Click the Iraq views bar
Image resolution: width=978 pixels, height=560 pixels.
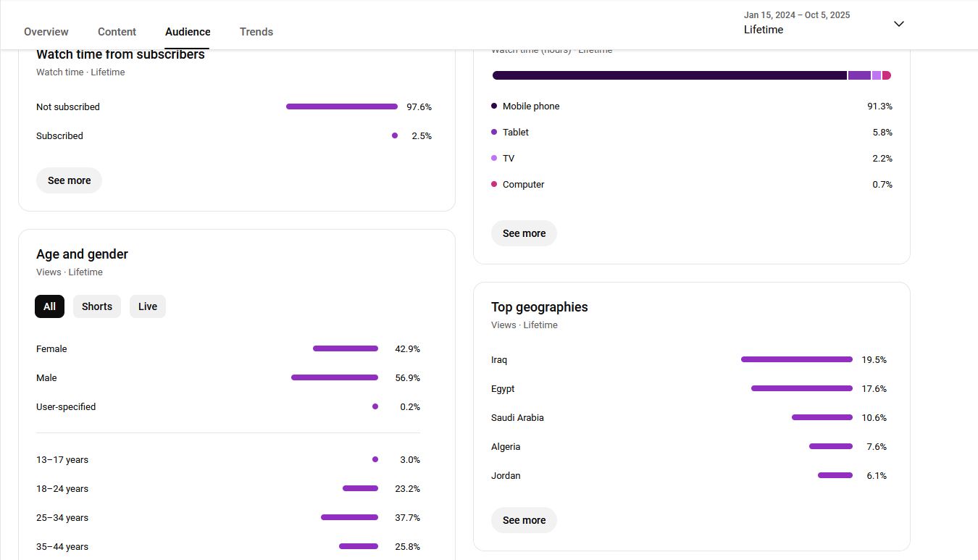(x=796, y=359)
